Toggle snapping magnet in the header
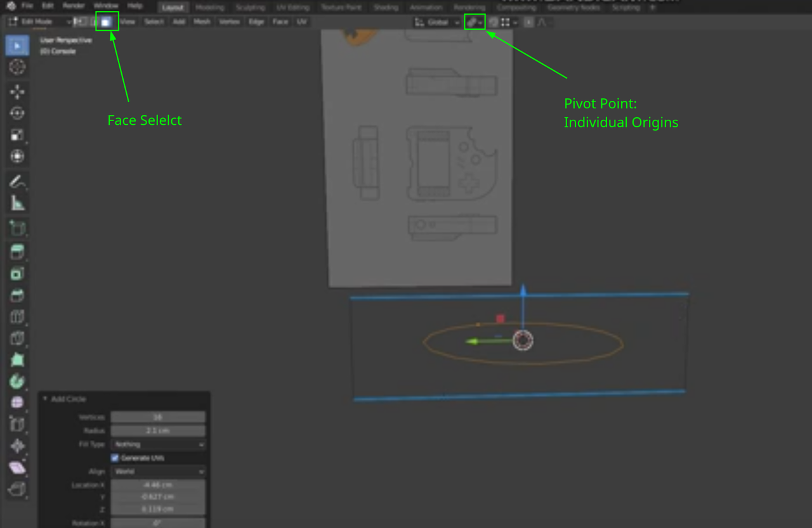The width and height of the screenshot is (812, 528). pos(493,22)
